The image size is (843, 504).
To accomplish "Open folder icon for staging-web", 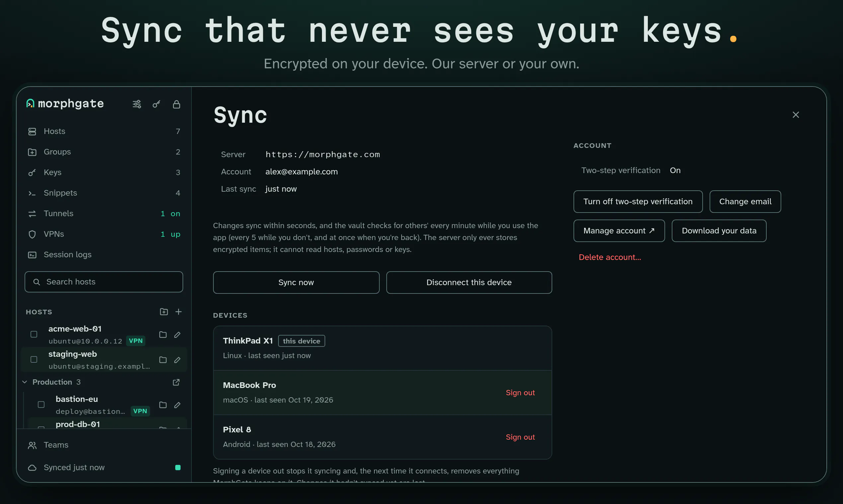I will point(163,360).
